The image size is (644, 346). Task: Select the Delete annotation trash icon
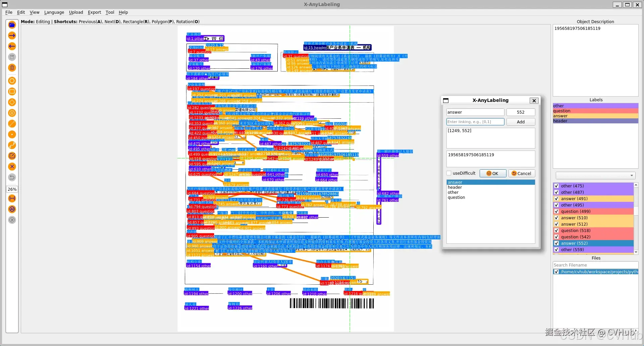point(12,68)
